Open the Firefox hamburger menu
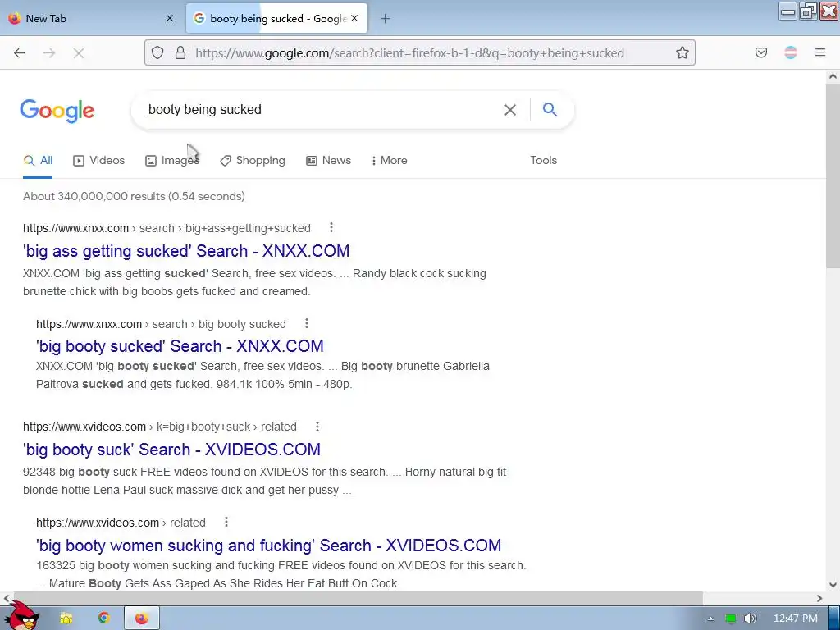 (x=819, y=52)
